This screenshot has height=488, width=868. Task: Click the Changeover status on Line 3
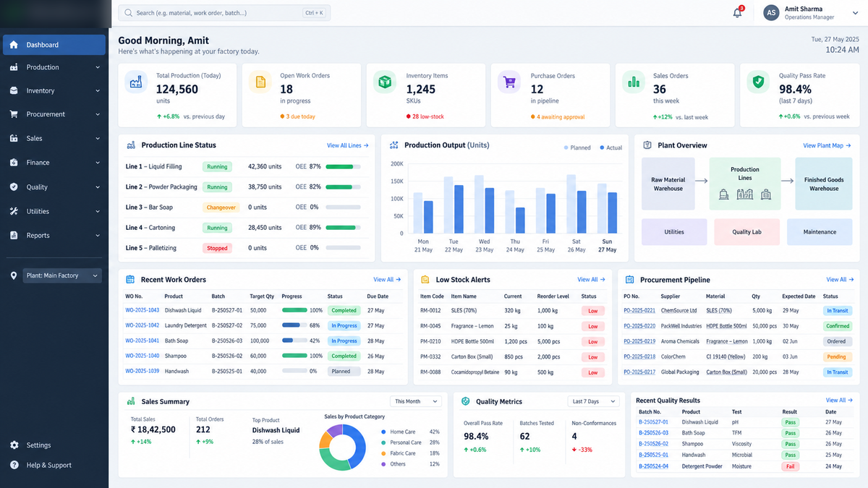[x=221, y=207]
